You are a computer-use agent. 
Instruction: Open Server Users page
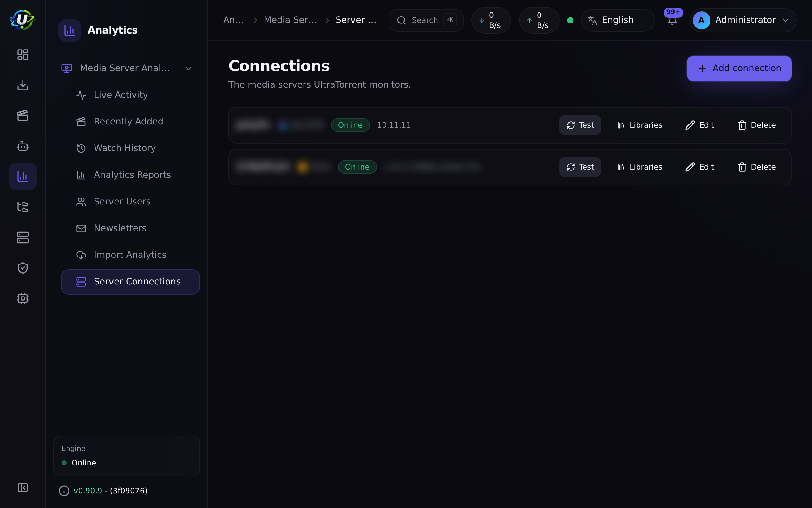click(x=130, y=202)
